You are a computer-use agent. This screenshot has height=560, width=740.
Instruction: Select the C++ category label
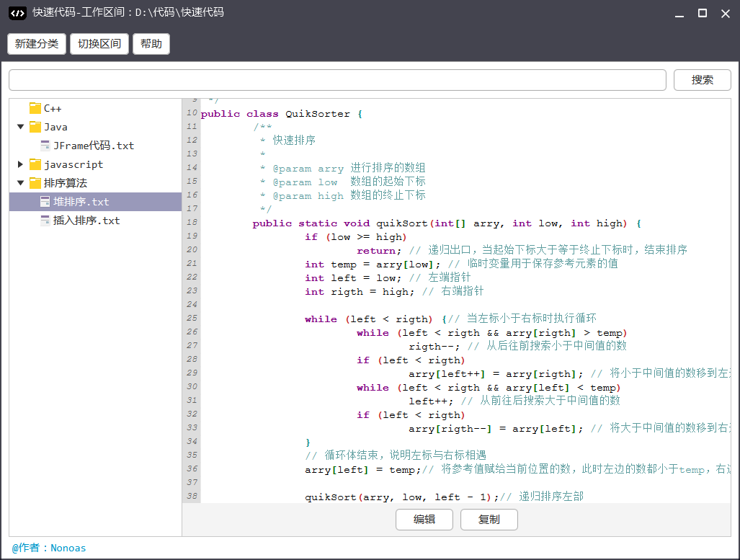point(53,108)
